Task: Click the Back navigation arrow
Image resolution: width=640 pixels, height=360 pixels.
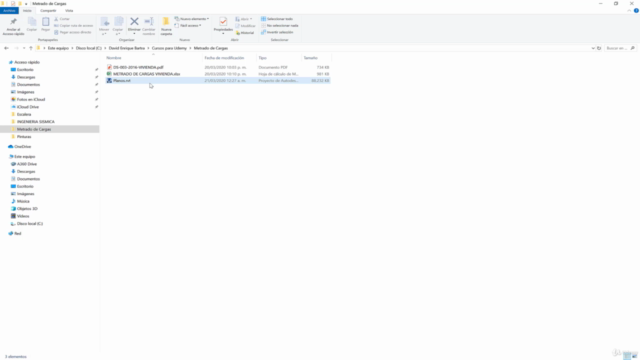Action: click(7, 48)
